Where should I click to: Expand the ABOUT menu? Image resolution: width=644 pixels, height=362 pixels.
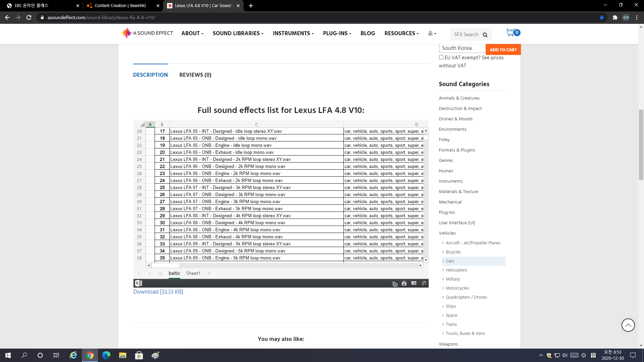(193, 34)
